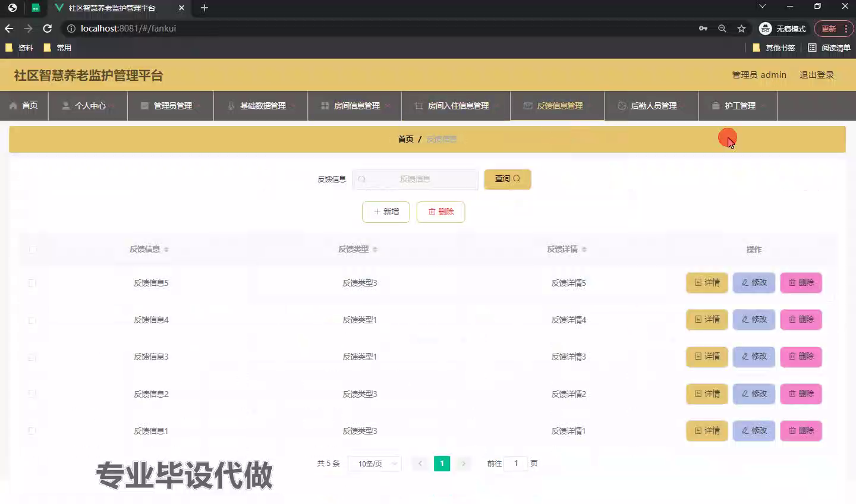Viewport: 856px width, 504px height.
Task: Click the address bar URL
Action: click(x=128, y=29)
